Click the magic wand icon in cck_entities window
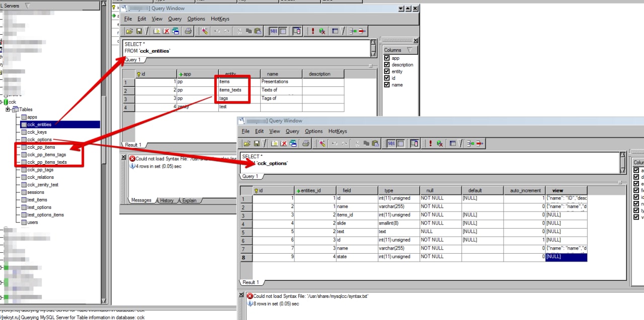The height and width of the screenshot is (320, 644). coord(204,31)
